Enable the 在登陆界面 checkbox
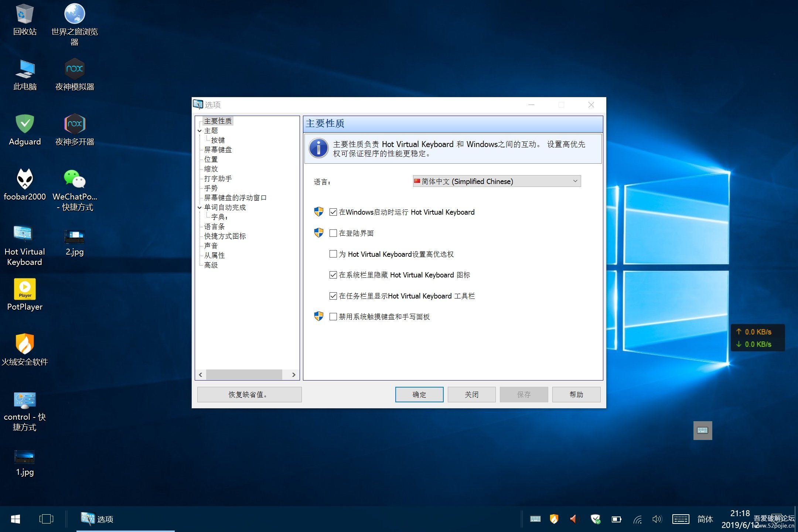The height and width of the screenshot is (532, 798). (x=333, y=233)
